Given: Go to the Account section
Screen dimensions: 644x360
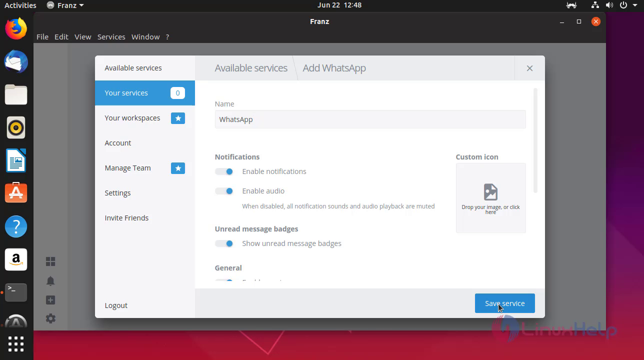Looking at the screenshot, I should (x=145, y=143).
